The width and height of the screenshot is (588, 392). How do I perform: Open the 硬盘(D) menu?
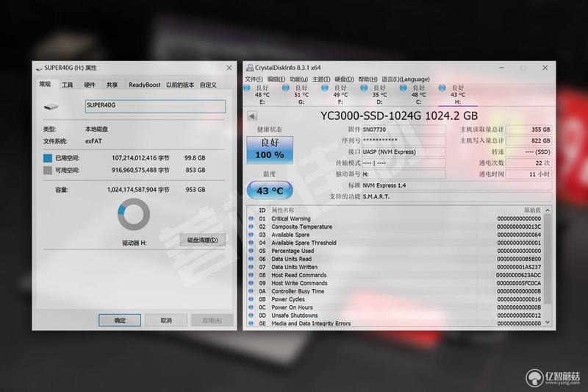click(344, 79)
